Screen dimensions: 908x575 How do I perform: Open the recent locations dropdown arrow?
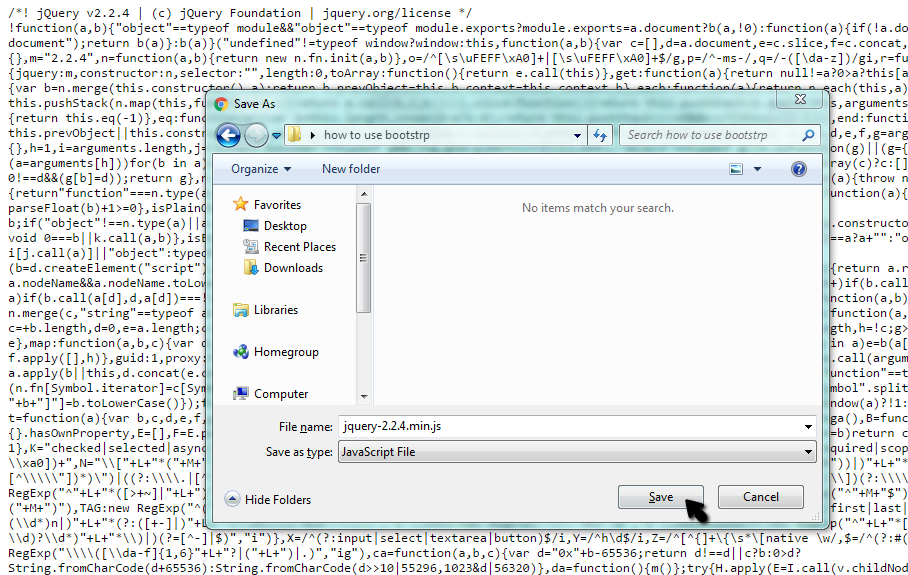(276, 136)
